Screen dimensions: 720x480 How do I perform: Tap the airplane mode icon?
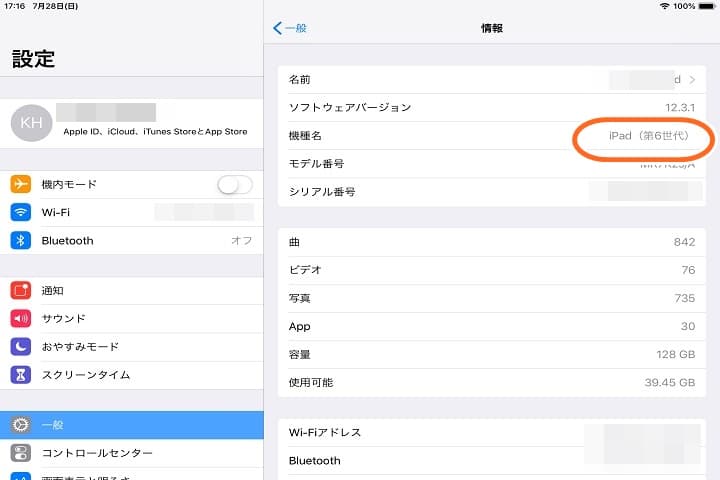click(x=21, y=184)
